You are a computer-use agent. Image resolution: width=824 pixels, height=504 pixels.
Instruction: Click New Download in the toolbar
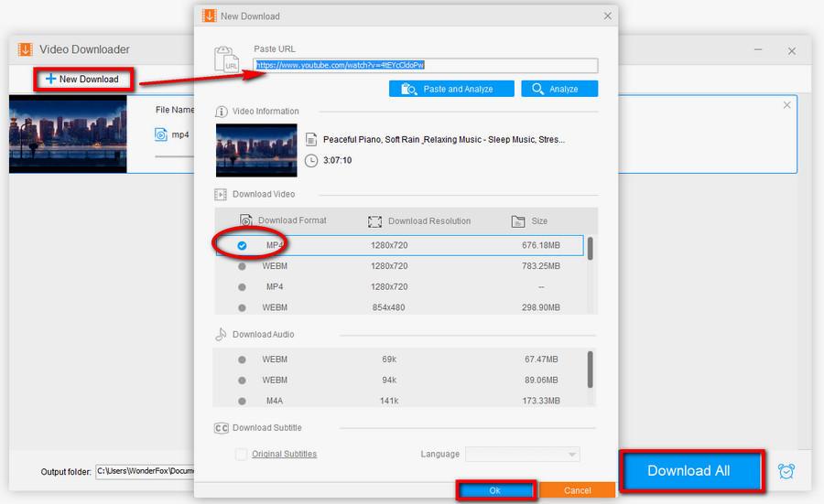[82, 80]
